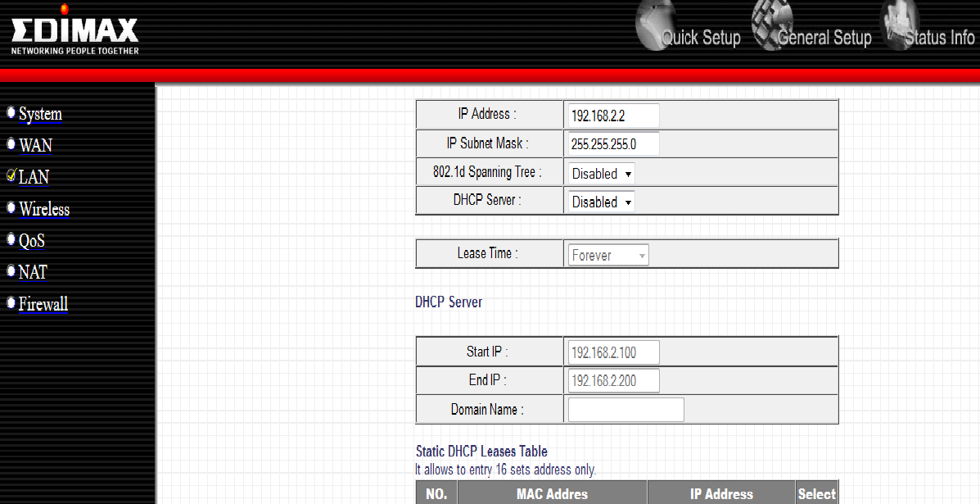Image resolution: width=980 pixels, height=504 pixels.
Task: Click the "Start IP :" label
Action: click(x=487, y=352)
